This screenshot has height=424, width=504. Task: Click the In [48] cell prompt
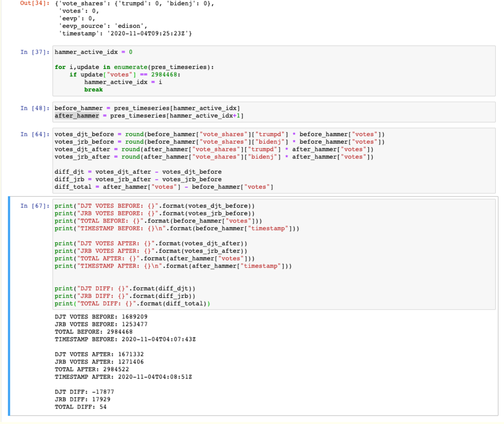pos(35,108)
